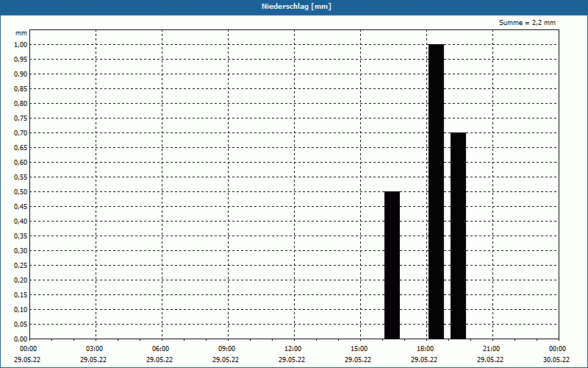Click the 29.05.22 date under 18:00
588x368 pixels.
[424, 360]
